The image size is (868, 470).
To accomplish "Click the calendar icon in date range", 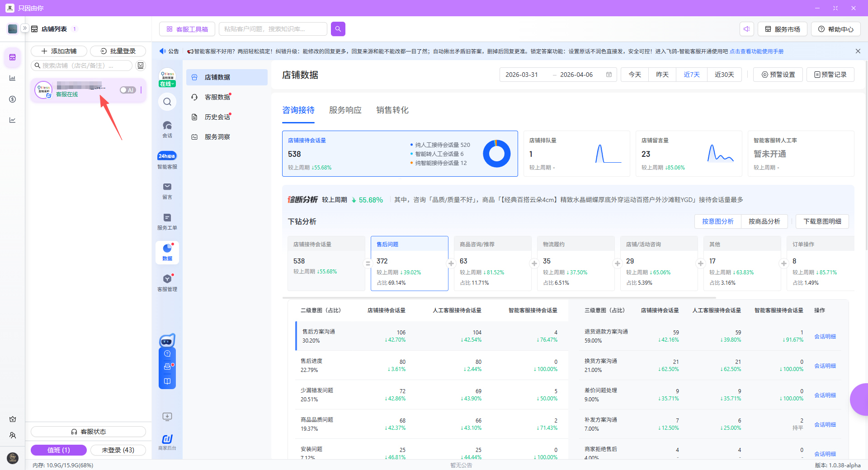I will pos(609,75).
